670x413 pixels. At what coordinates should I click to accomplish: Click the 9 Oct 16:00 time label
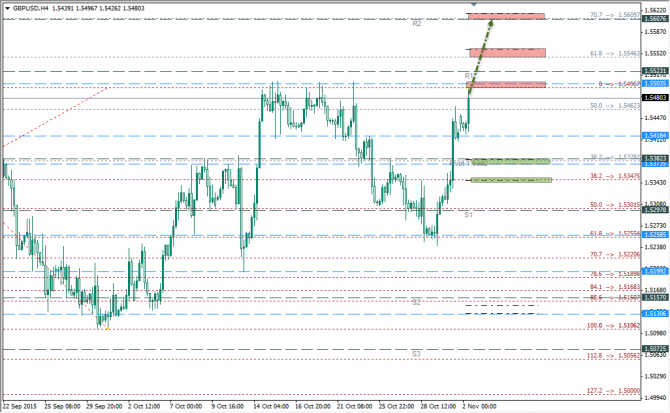point(228,406)
